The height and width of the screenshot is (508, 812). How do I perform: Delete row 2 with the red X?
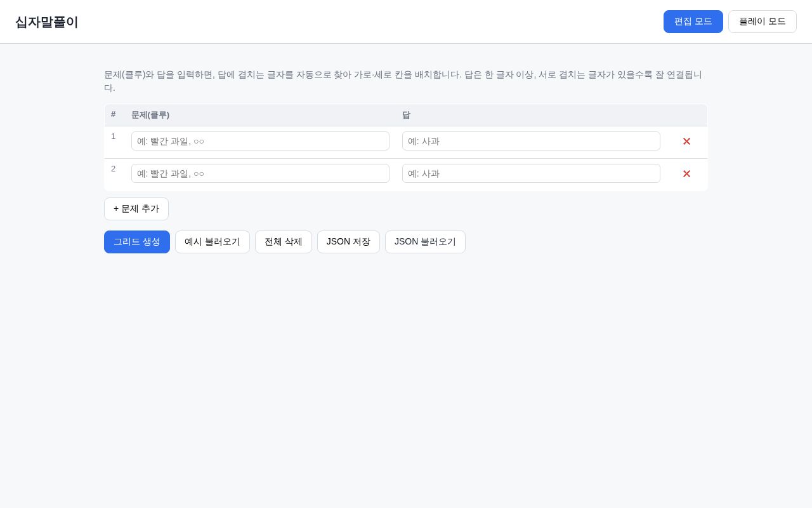click(686, 174)
